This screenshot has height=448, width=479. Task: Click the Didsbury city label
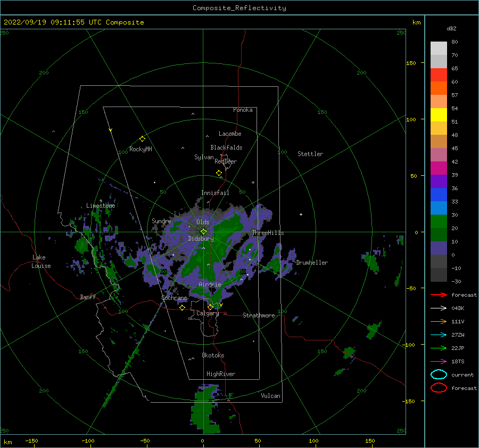201,239
